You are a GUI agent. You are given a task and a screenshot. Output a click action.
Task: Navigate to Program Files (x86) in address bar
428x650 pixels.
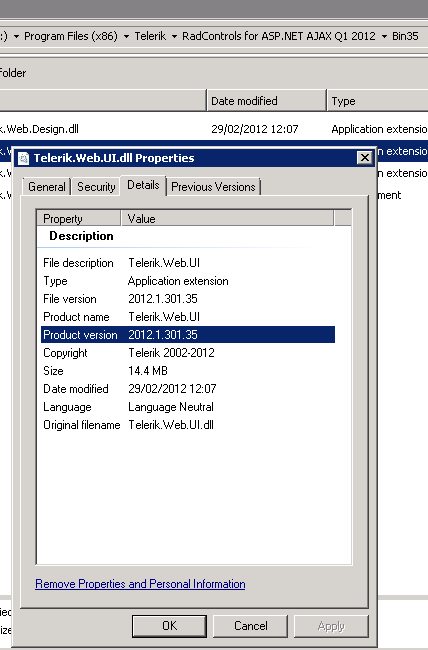pos(71,36)
